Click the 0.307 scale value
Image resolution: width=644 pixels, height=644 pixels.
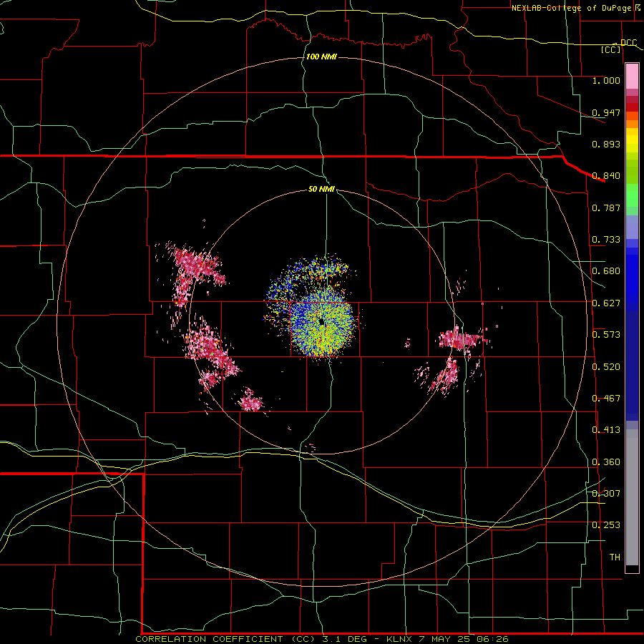(606, 494)
